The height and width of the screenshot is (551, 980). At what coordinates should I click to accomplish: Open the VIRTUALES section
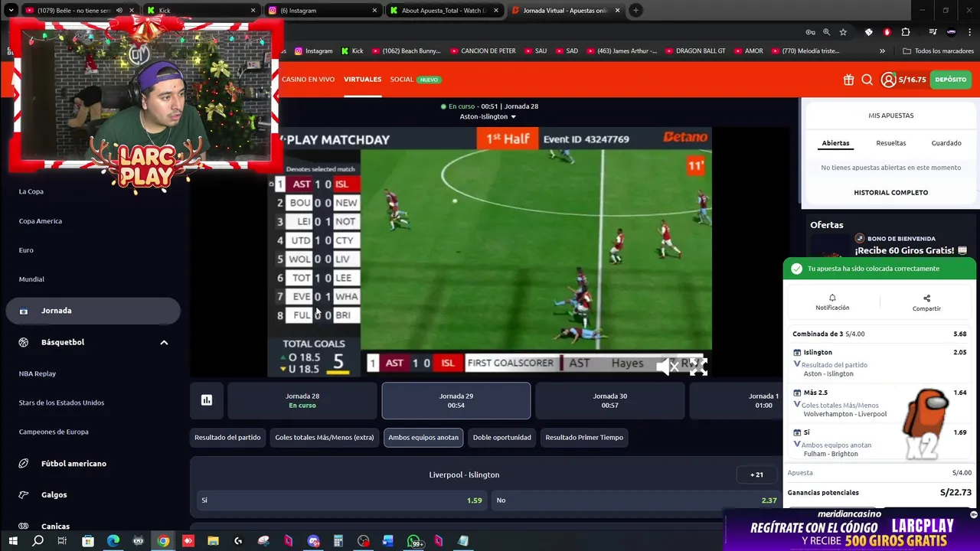pyautogui.click(x=362, y=80)
